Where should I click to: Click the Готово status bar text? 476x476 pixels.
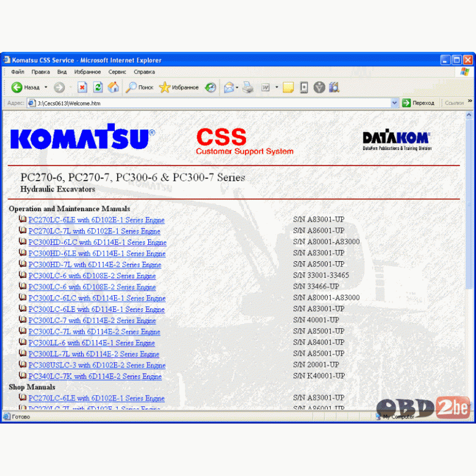(21, 417)
